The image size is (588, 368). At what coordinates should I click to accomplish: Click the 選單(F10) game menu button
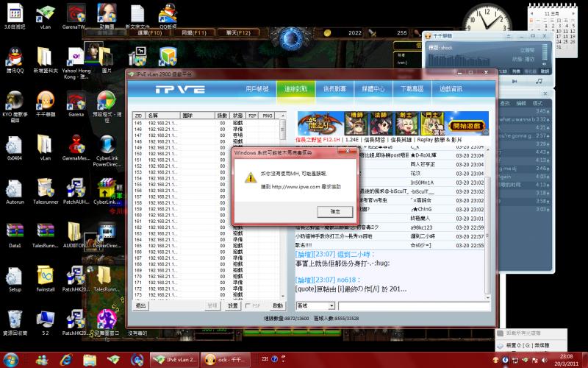(150, 33)
